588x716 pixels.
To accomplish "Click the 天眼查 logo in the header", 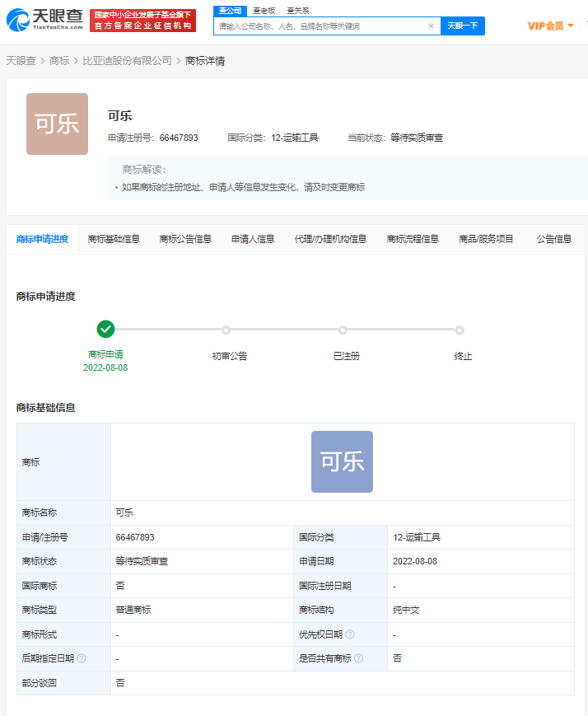I will point(43,20).
